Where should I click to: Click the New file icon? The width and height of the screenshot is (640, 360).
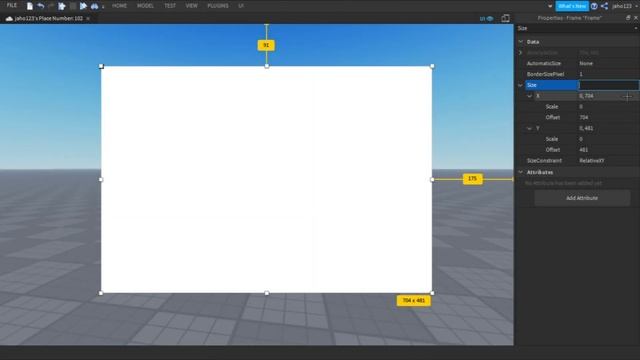click(29, 6)
